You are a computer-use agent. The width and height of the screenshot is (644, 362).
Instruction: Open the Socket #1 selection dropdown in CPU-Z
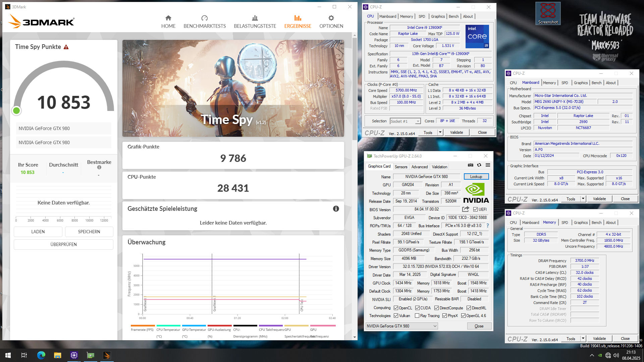405,121
